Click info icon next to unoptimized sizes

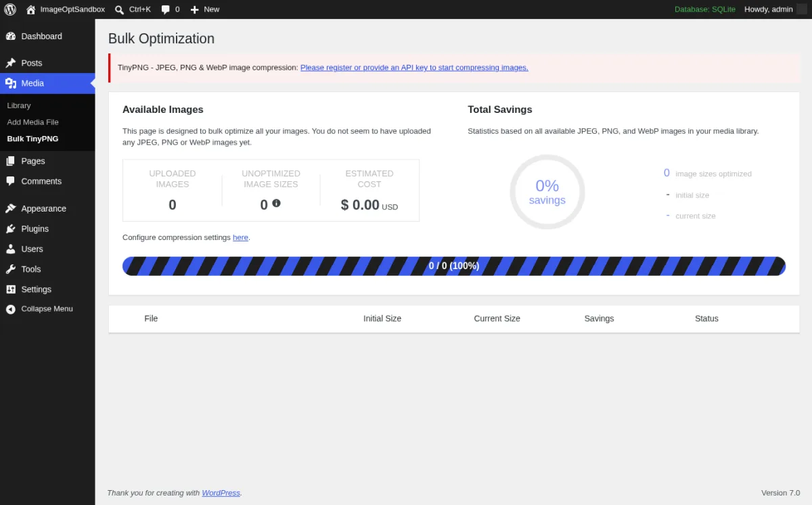[276, 203]
